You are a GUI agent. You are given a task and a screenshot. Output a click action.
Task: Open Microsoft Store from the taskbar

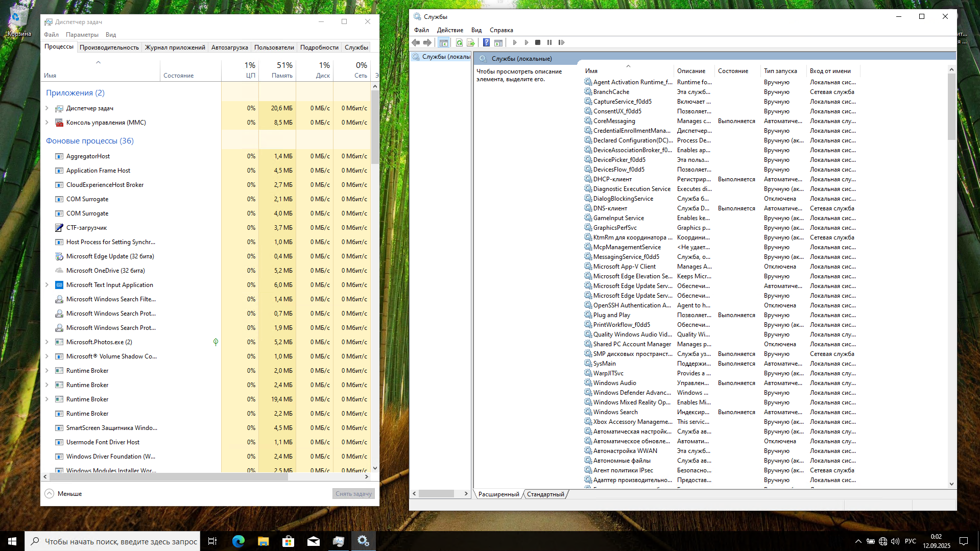[288, 541]
